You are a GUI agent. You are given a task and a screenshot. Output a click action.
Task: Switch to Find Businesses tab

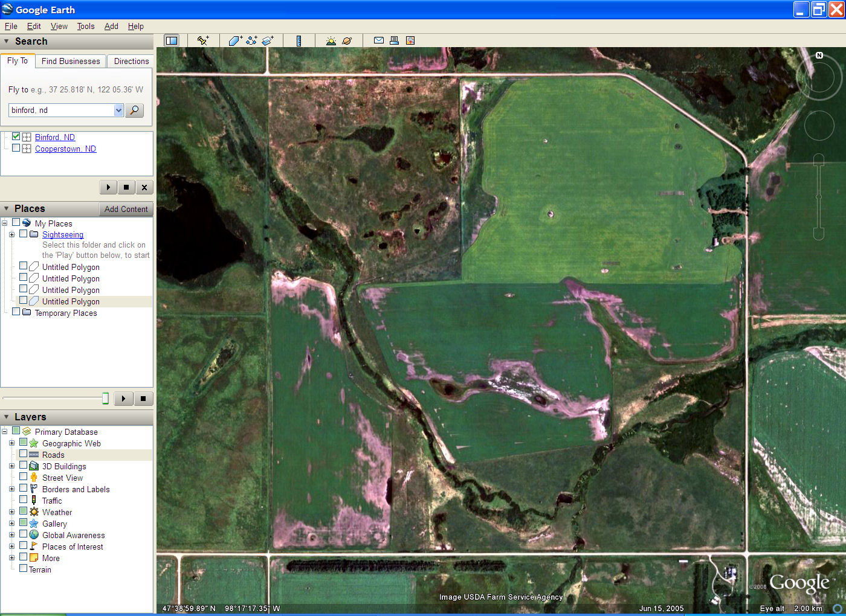point(71,61)
